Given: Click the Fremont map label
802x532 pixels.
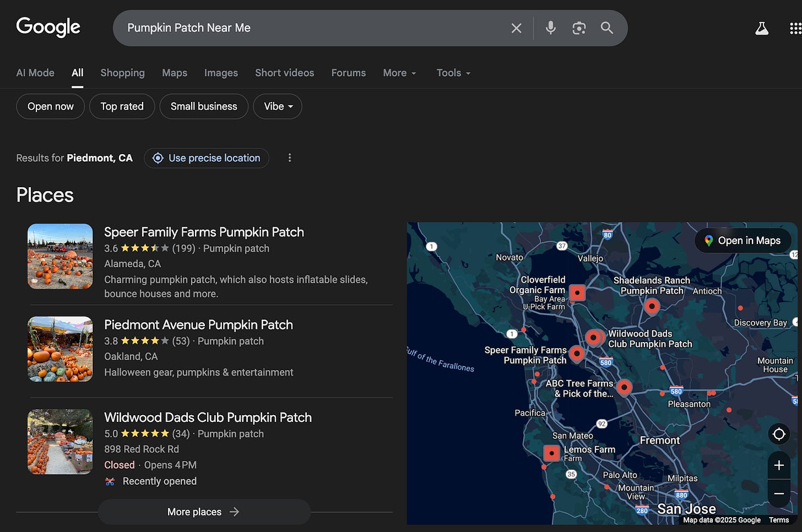Looking at the screenshot, I should (659, 441).
